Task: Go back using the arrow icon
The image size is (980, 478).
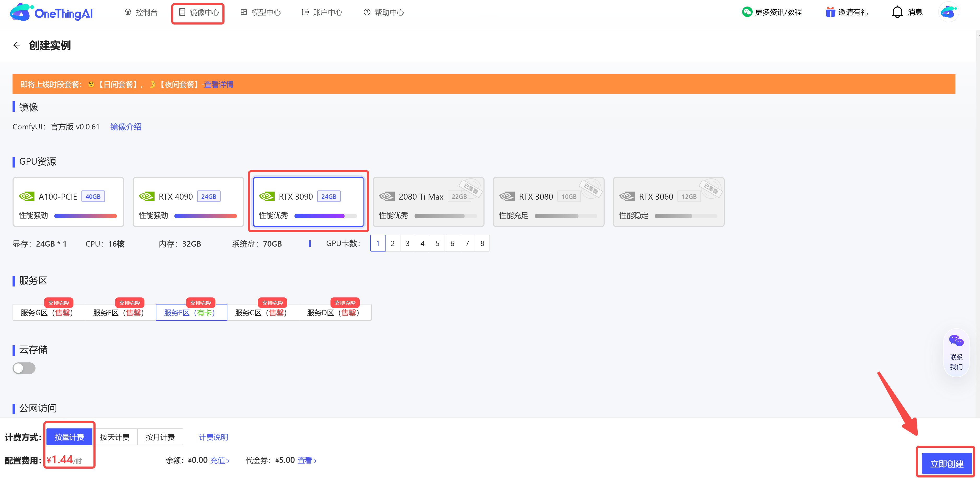Action: click(x=17, y=45)
